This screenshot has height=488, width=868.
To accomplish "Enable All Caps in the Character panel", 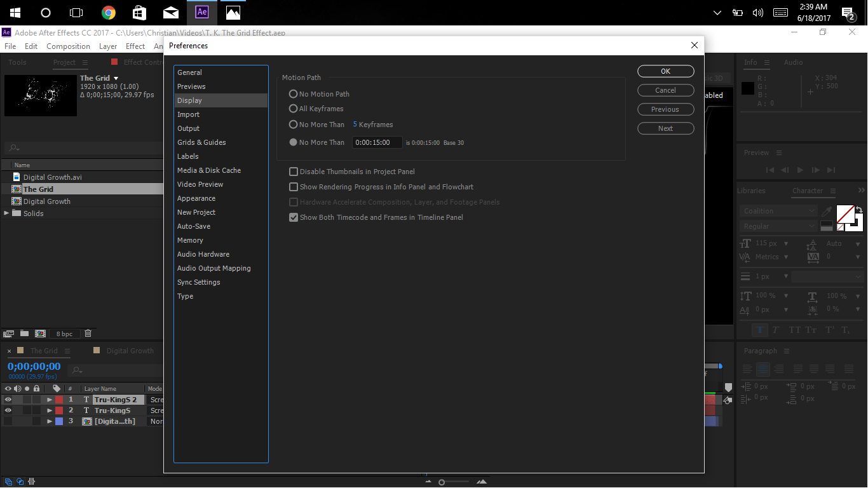I will 794,330.
